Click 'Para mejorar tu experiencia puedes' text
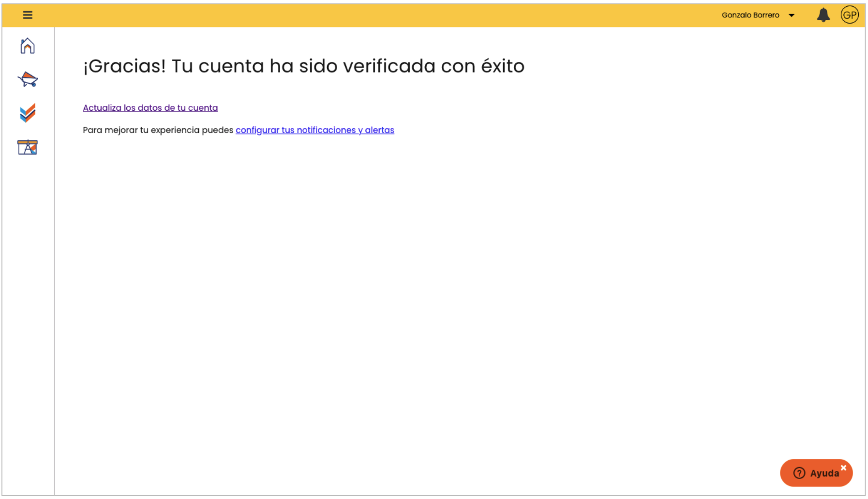 point(158,130)
